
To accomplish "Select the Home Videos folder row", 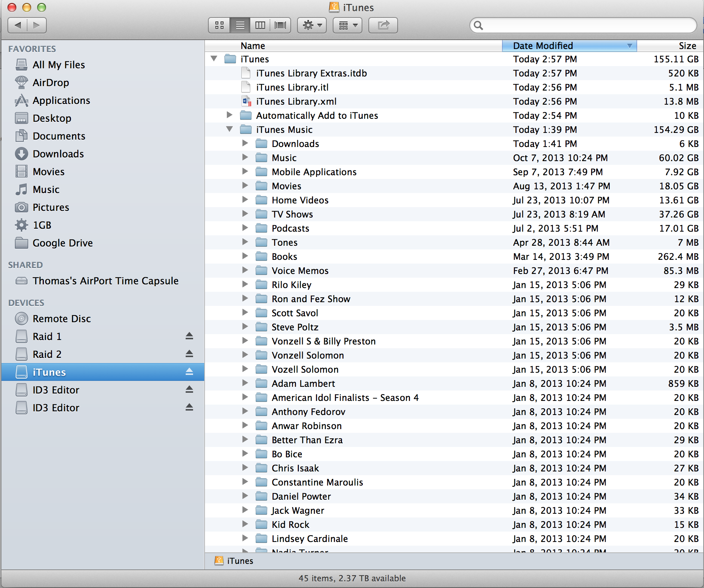I will (454, 200).
